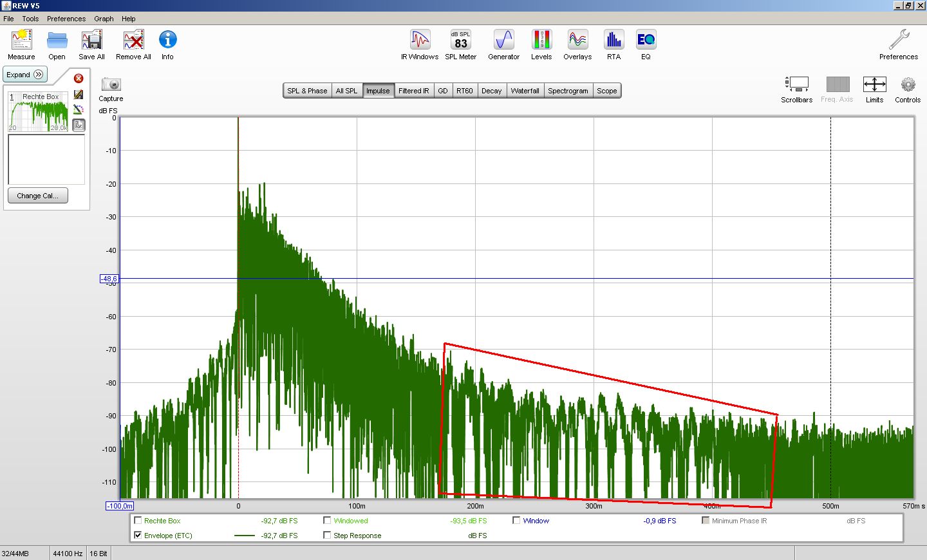This screenshot has width=927, height=560.
Task: Switch to the GD tab
Action: pos(443,91)
